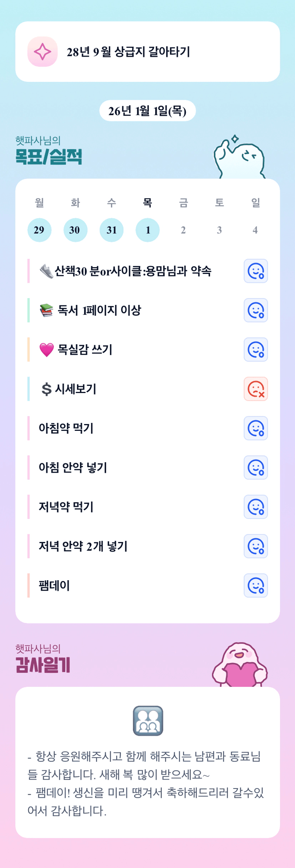Click the family emoji in gratitude journal
295x868 pixels.
pyautogui.click(x=148, y=721)
